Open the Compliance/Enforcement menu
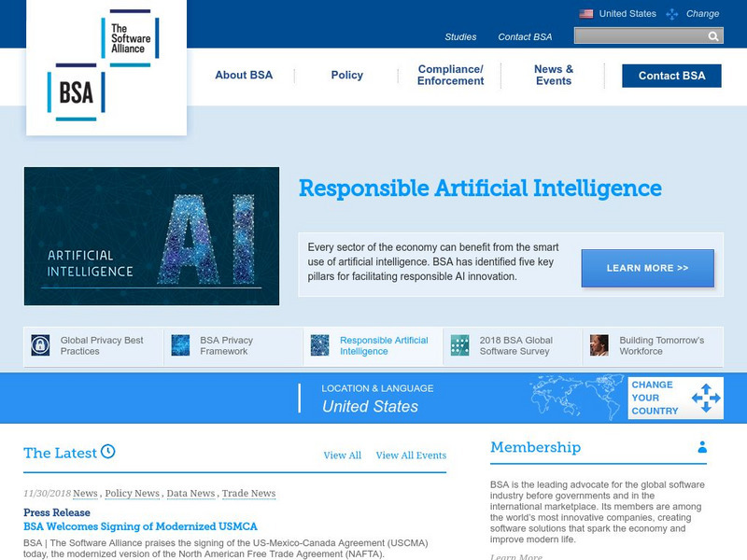 point(449,75)
